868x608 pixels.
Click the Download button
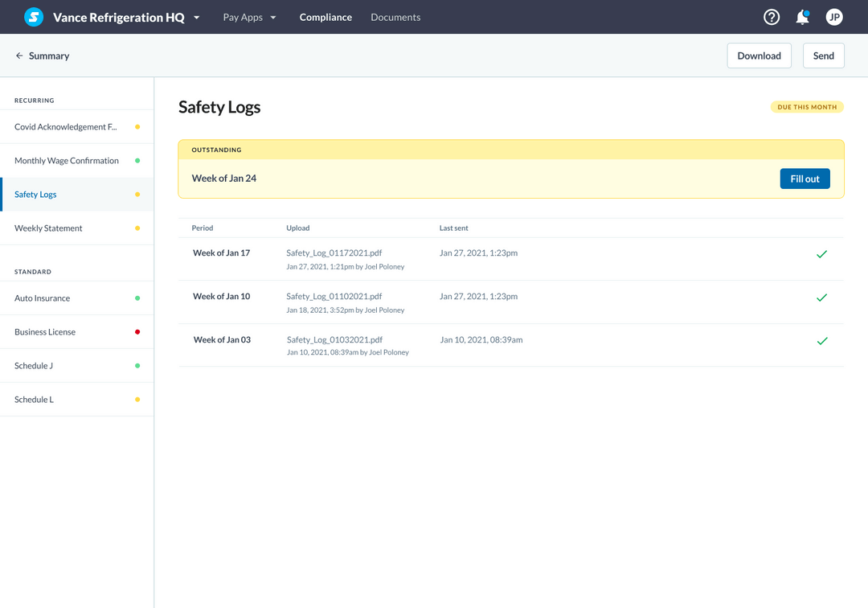(x=759, y=55)
